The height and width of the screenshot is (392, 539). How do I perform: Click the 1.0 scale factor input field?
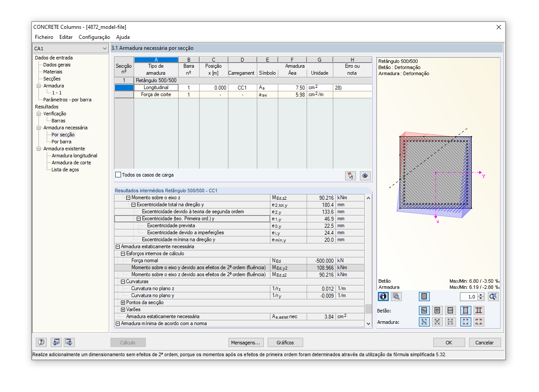469,297
